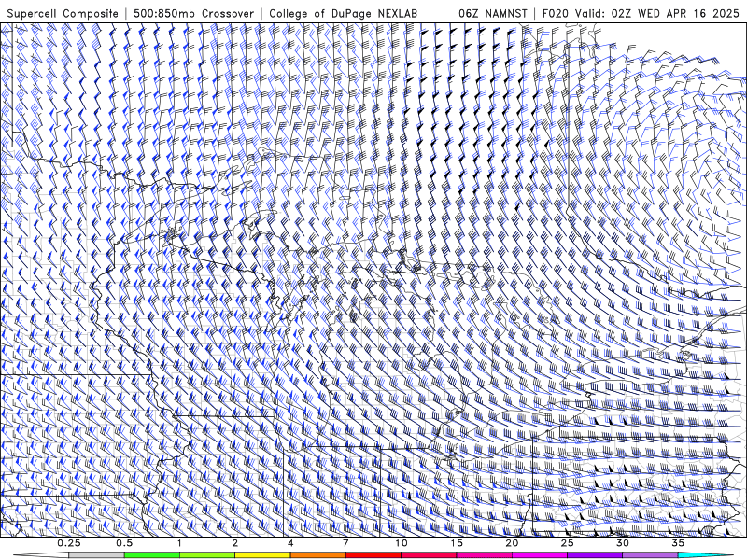Click the gray 0.25–0.5 legend color segment
747x560 pixels.
pos(97,555)
